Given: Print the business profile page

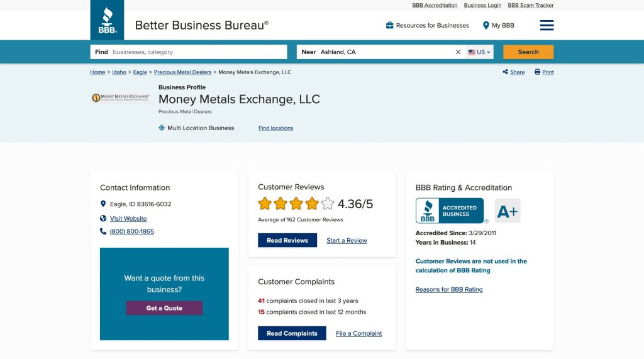Looking at the screenshot, I should (544, 72).
